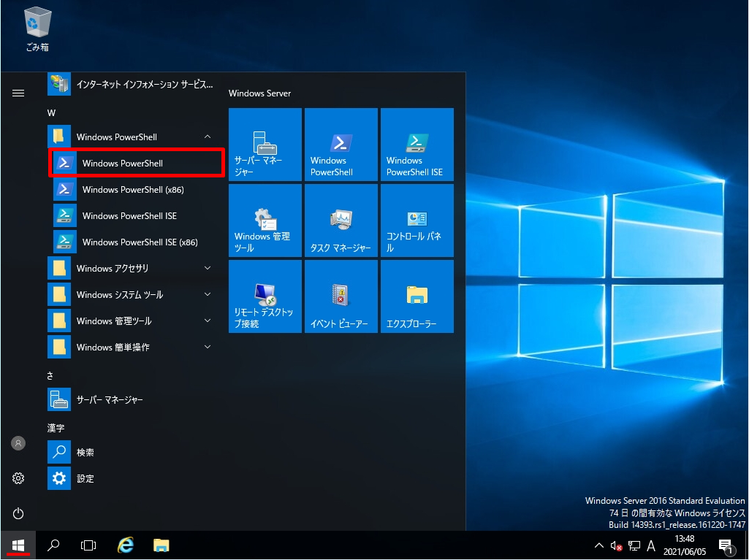749x560 pixels.
Task: Open the コントロール パネル tile
Action: [x=417, y=220]
